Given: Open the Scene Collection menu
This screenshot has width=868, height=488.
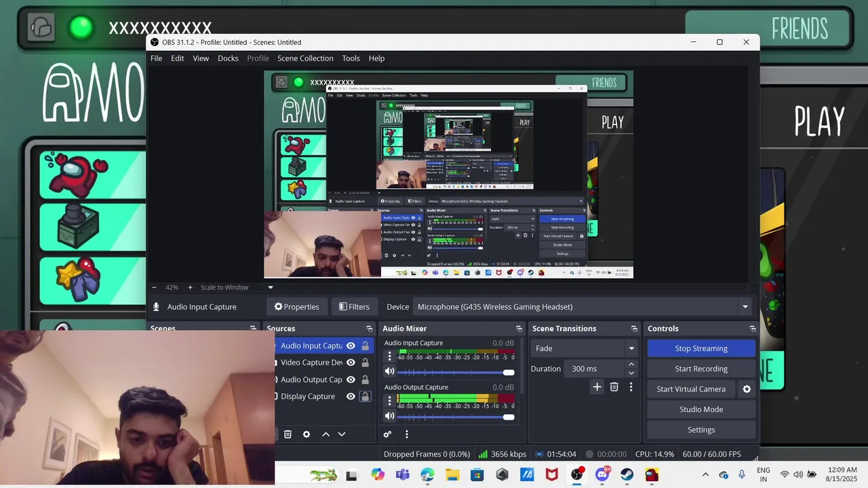Looking at the screenshot, I should (x=305, y=58).
